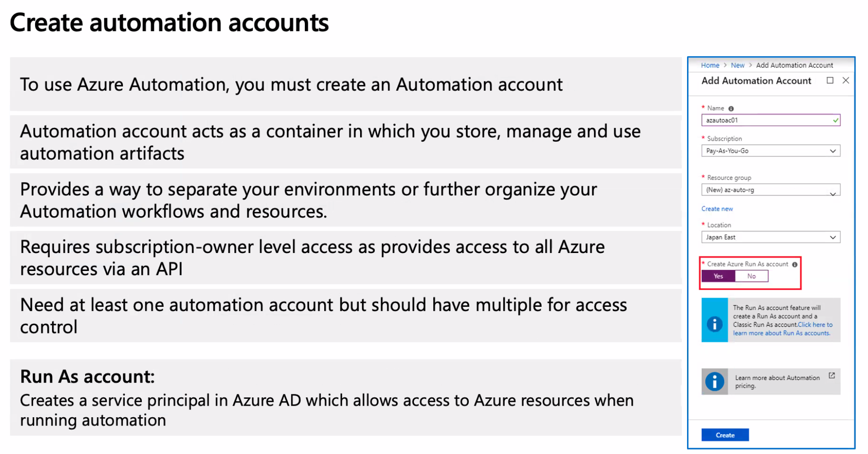Click info icon beside Create Azure Run As account
The height and width of the screenshot is (454, 868).
pos(795,264)
